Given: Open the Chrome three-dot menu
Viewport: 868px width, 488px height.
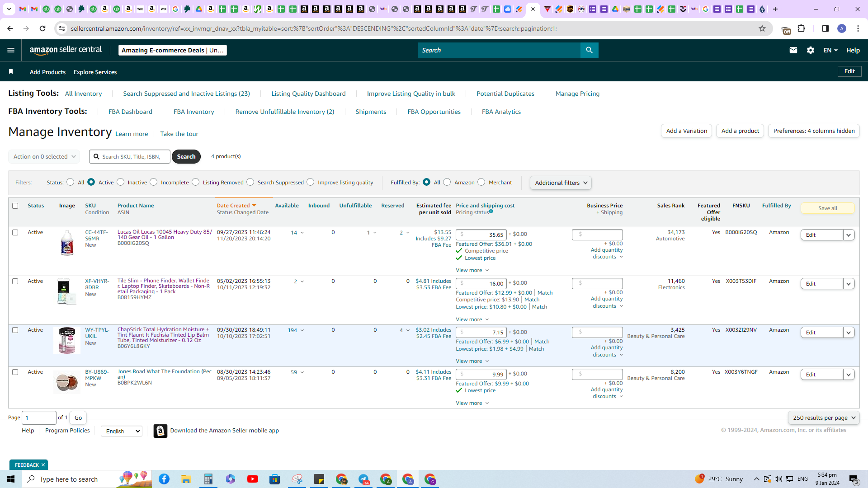Looking at the screenshot, I should 858,28.
